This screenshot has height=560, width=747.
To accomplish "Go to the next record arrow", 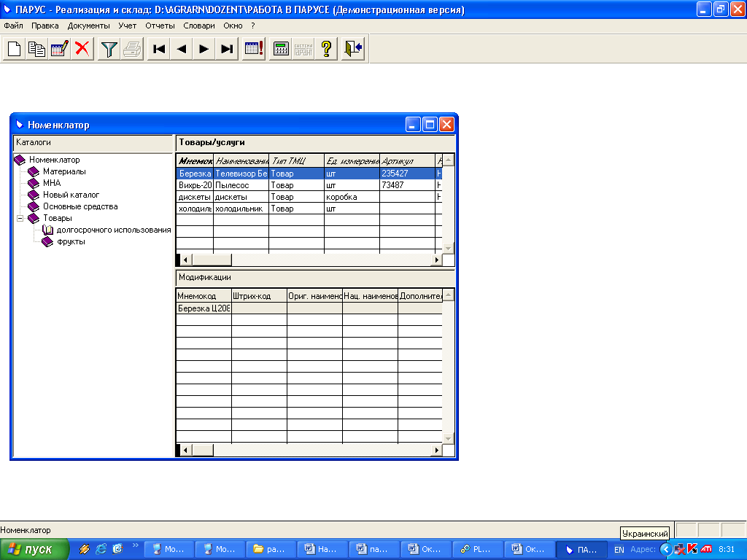I will pos(204,49).
